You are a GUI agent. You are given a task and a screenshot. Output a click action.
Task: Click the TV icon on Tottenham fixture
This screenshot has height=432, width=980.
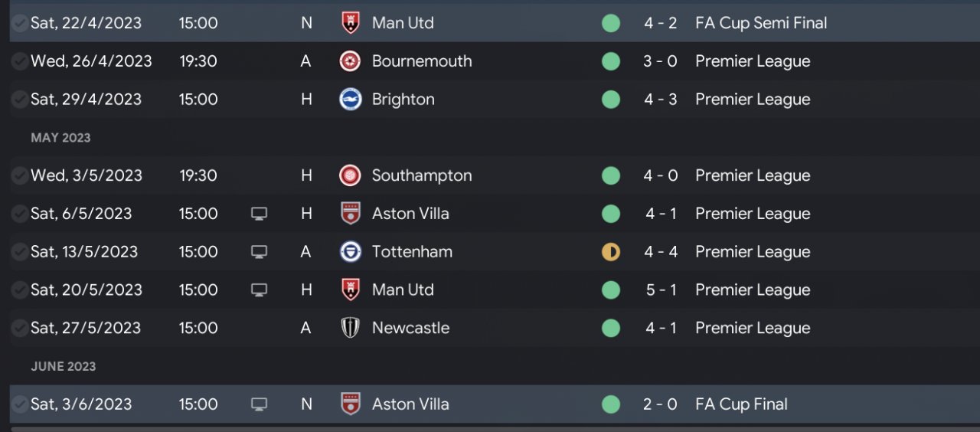pyautogui.click(x=259, y=252)
